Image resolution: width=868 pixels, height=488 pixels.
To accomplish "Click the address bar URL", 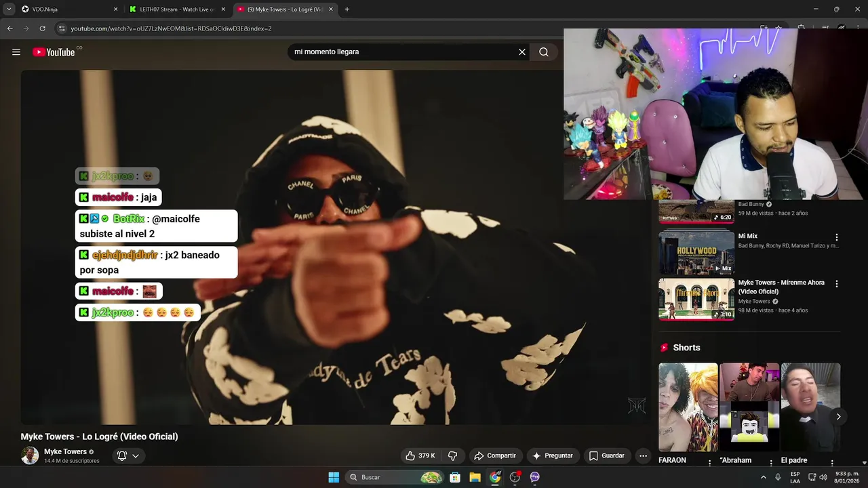I will pos(171,28).
